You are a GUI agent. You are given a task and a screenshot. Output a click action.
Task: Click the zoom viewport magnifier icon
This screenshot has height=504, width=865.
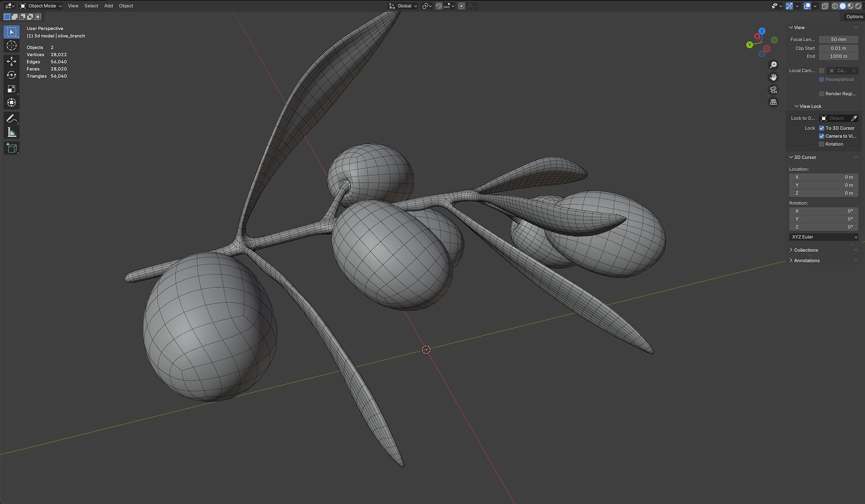(773, 65)
